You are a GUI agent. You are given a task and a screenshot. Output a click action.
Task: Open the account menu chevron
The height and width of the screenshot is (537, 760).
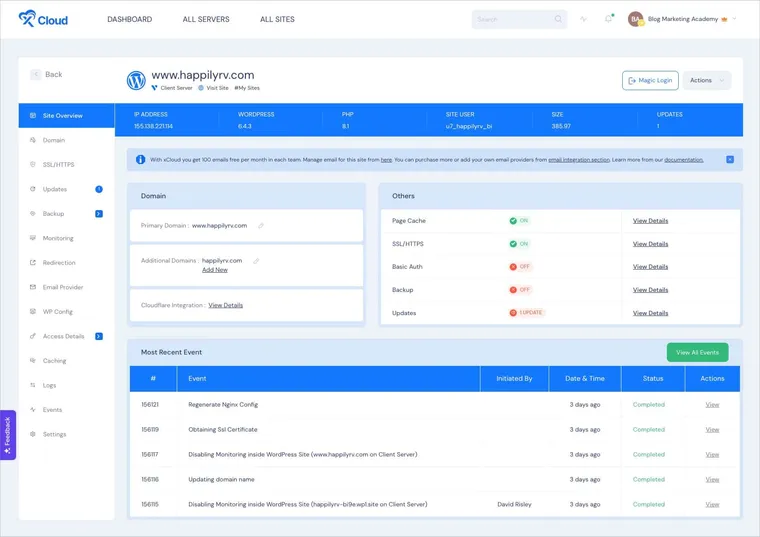tap(734, 19)
